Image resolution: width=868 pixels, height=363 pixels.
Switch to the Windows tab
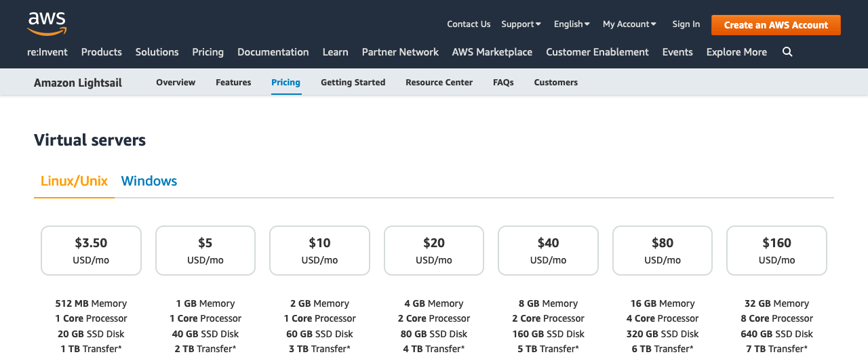[x=149, y=181]
